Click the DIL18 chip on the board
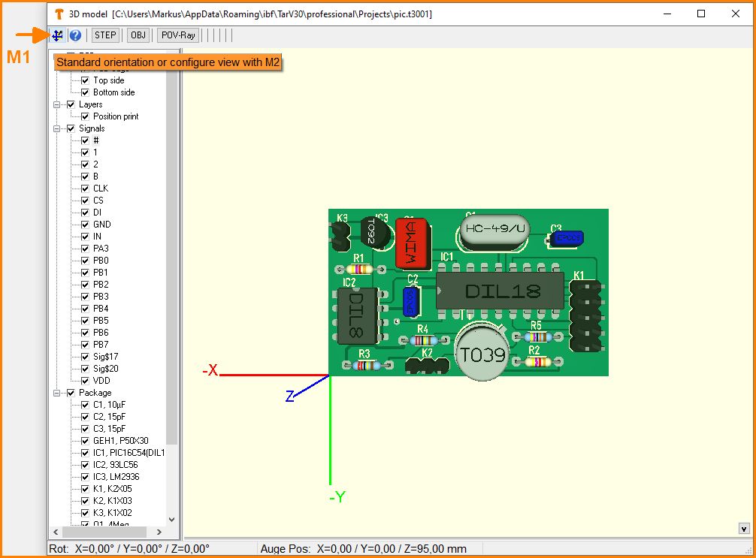This screenshot has width=756, height=558. 500,291
